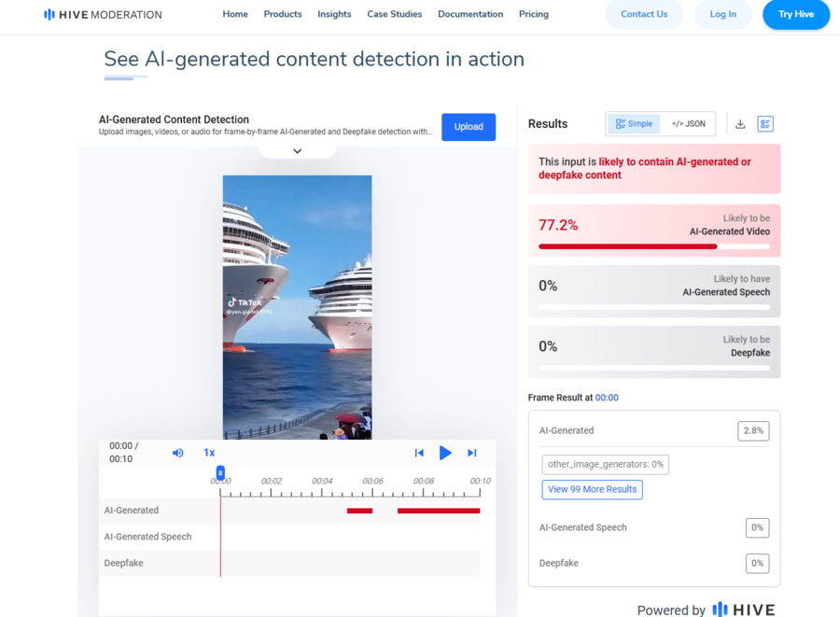
Task: Click the 0% AI-Generated Speech result card
Action: point(654,291)
